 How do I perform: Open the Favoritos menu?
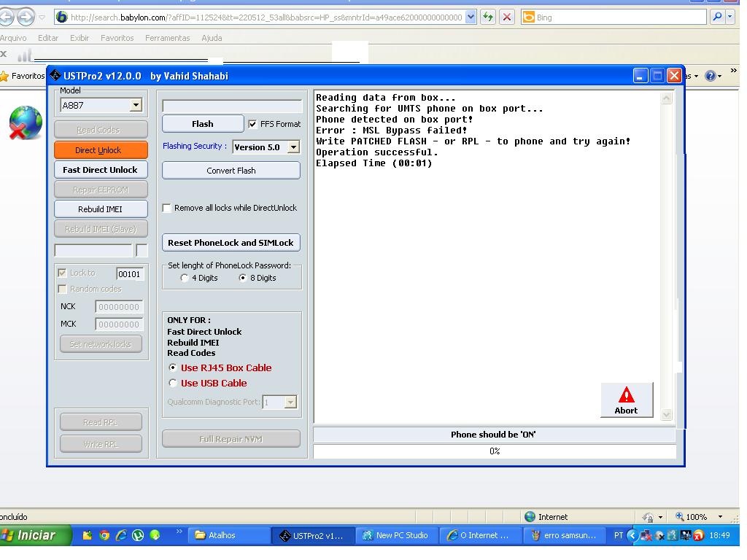[117, 38]
